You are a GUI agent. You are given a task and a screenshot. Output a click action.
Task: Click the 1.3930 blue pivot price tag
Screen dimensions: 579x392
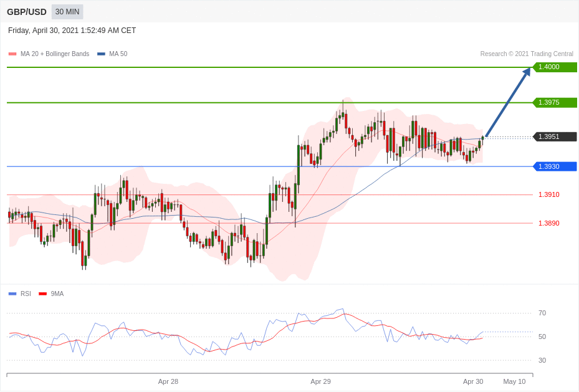click(555, 166)
